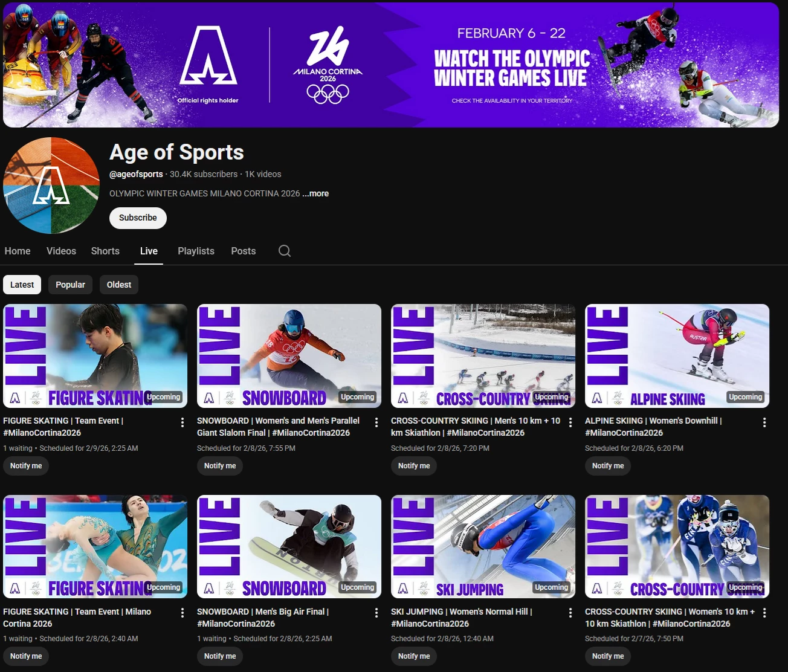View the Playlists tab

click(196, 251)
